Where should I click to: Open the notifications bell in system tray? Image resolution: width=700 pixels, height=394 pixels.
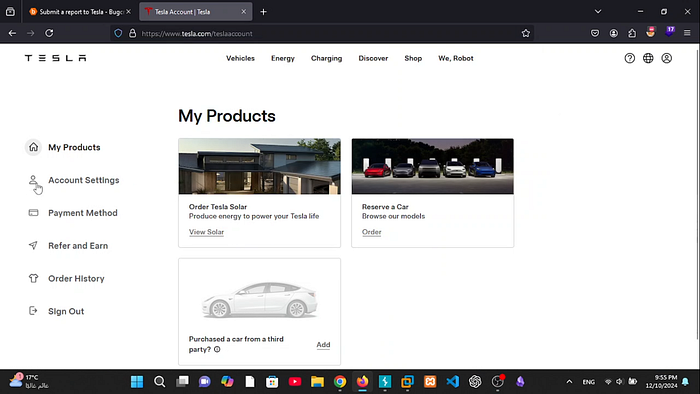[x=685, y=382]
